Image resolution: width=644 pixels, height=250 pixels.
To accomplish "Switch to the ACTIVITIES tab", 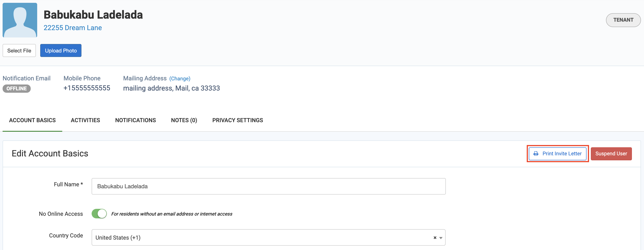I will (85, 120).
